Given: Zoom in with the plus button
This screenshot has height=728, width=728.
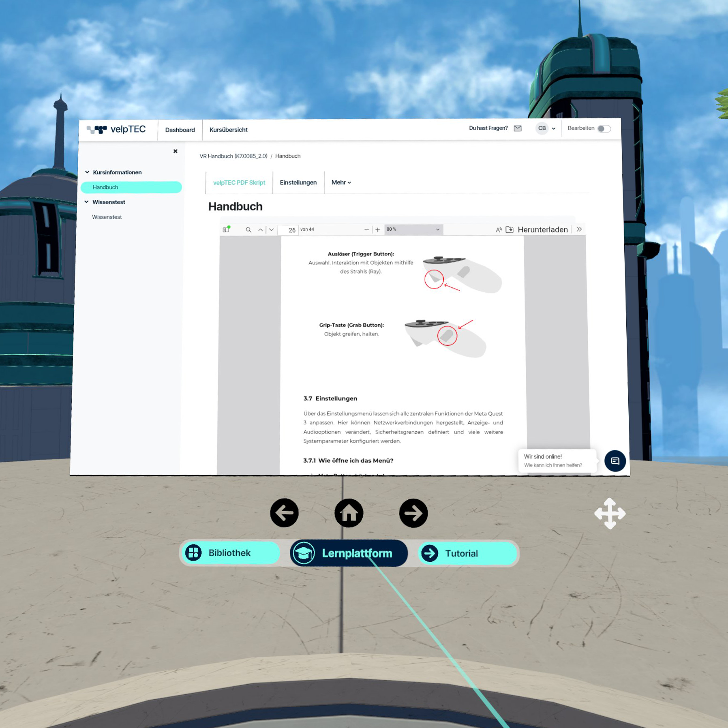Looking at the screenshot, I should (378, 230).
